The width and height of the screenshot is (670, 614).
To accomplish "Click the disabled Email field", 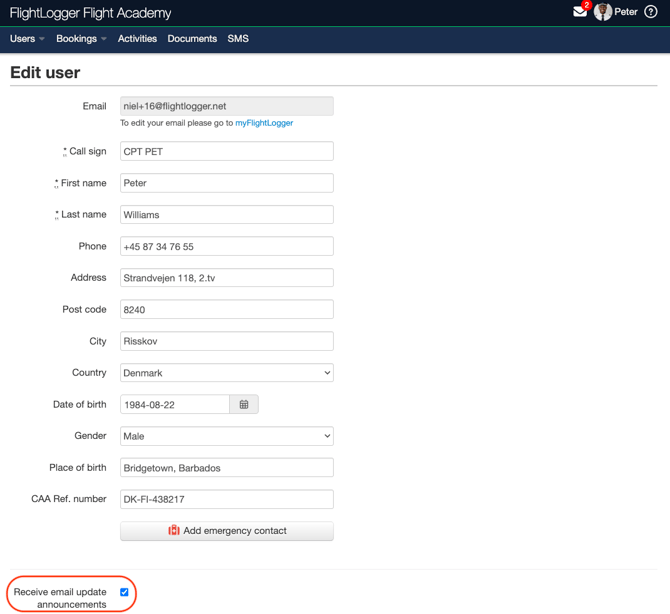I will pyautogui.click(x=226, y=106).
